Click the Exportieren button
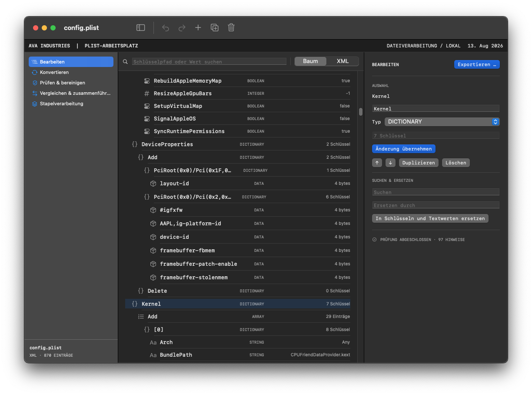532x395 pixels. [477, 64]
